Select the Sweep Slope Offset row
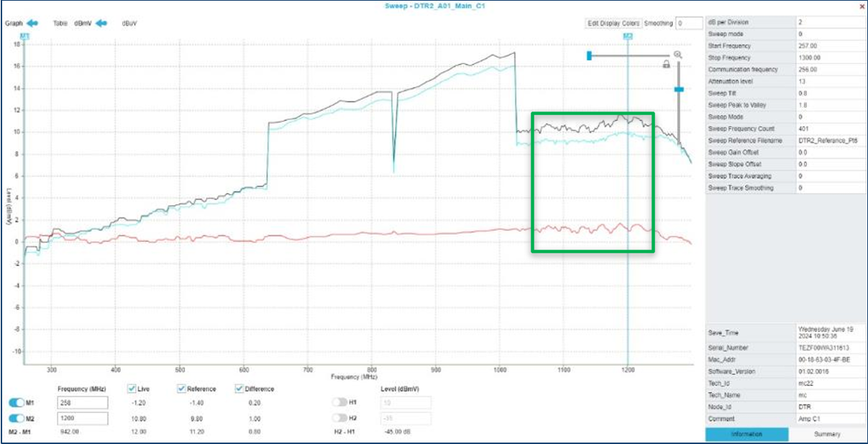868x444 pixels. [x=785, y=164]
